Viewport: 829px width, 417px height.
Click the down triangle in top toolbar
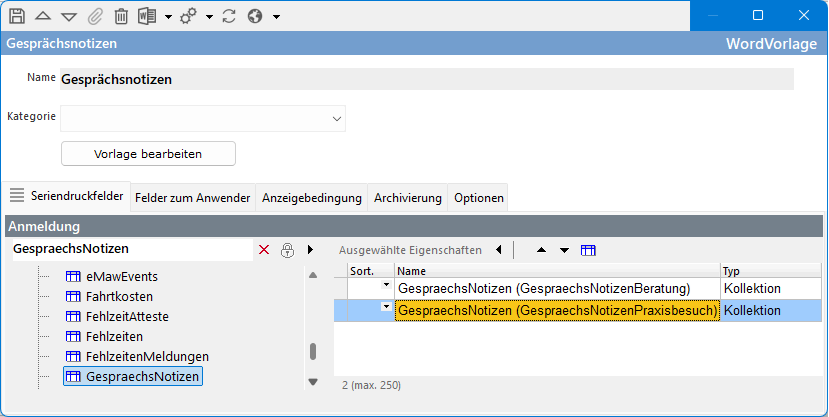(69, 16)
